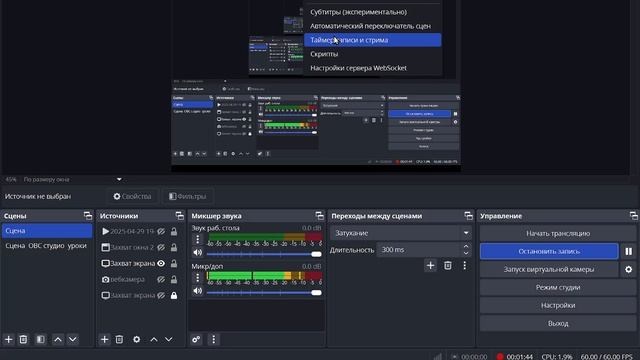The height and width of the screenshot is (360, 640).
Task: Click media play icon of 2025-04-29 source
Action: click(x=105, y=231)
